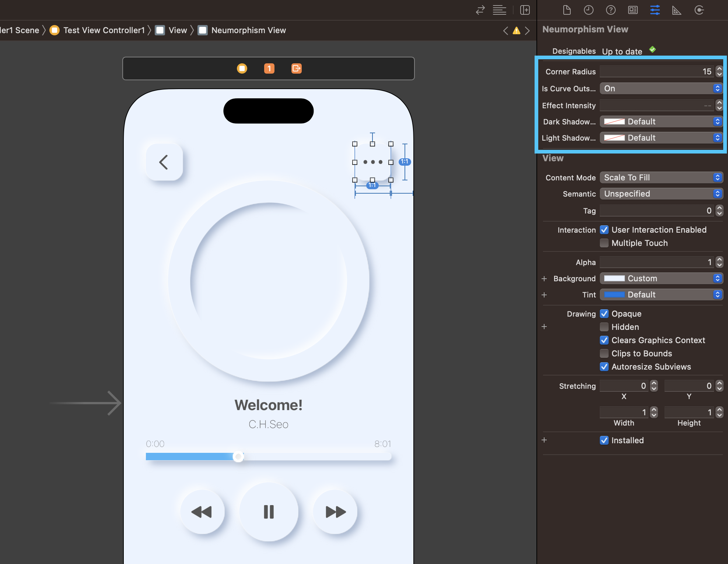The width and height of the screenshot is (728, 564).
Task: Open the History inspector
Action: pyautogui.click(x=588, y=10)
